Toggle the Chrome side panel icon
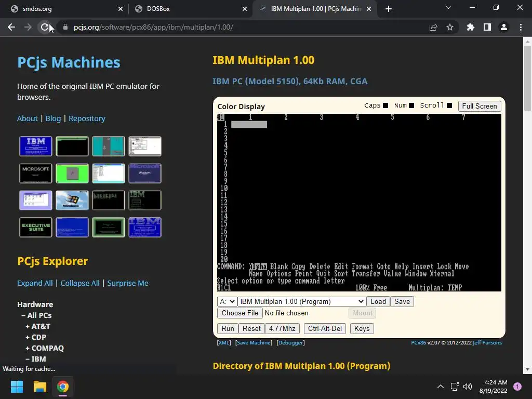532x399 pixels. [x=487, y=27]
